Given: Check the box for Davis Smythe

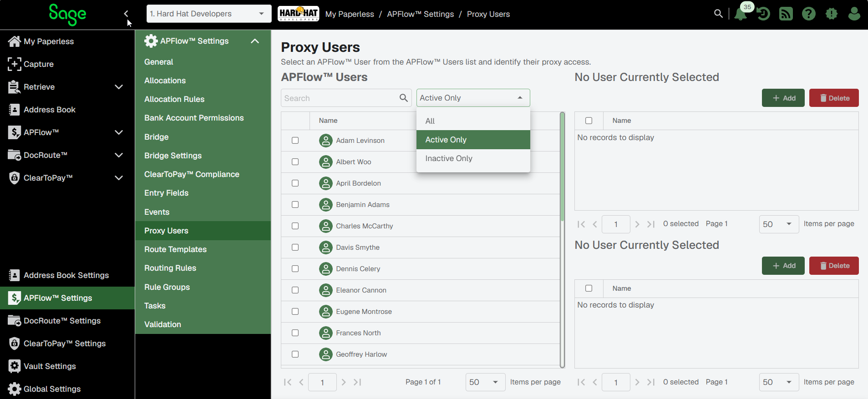Looking at the screenshot, I should coord(295,247).
